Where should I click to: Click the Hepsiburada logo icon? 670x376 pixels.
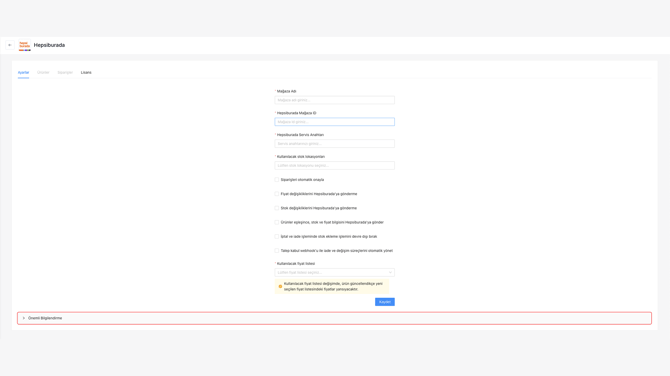[24, 45]
